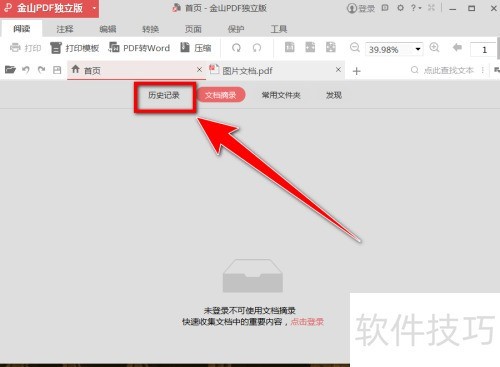Close the 首页 tab
The width and height of the screenshot is (500, 367).
[x=199, y=70]
